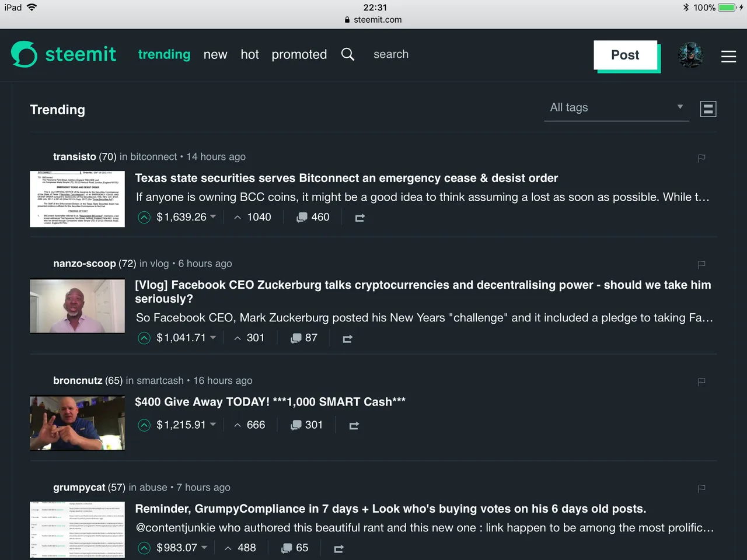This screenshot has height=560, width=747.
Task: Open the All tags dropdown
Action: click(x=616, y=107)
